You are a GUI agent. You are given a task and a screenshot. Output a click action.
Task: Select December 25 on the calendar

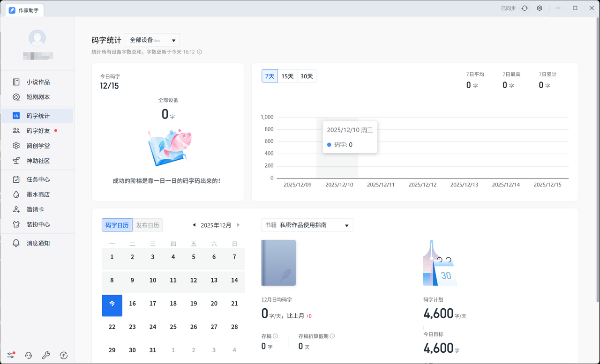pos(173,327)
